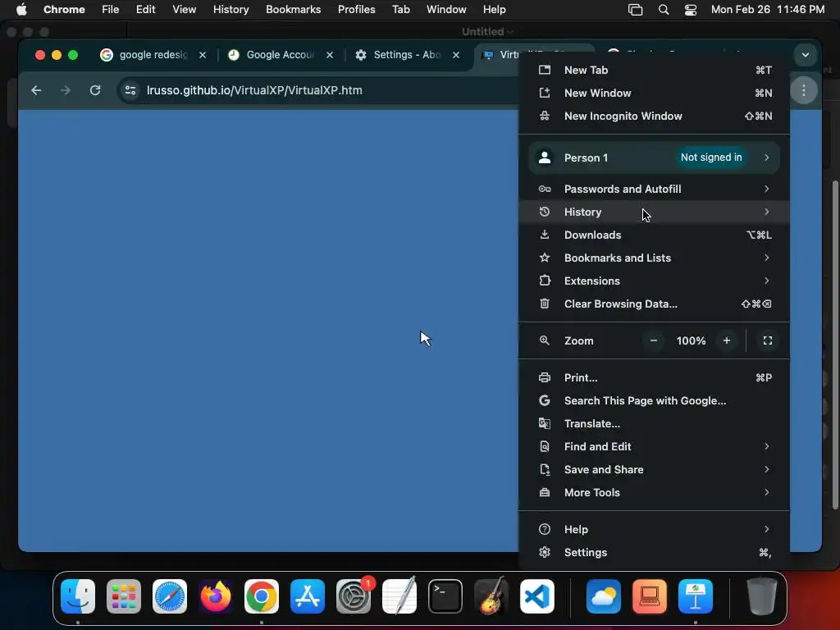Click the forward navigation arrow
The width and height of the screenshot is (840, 630).
point(66,90)
